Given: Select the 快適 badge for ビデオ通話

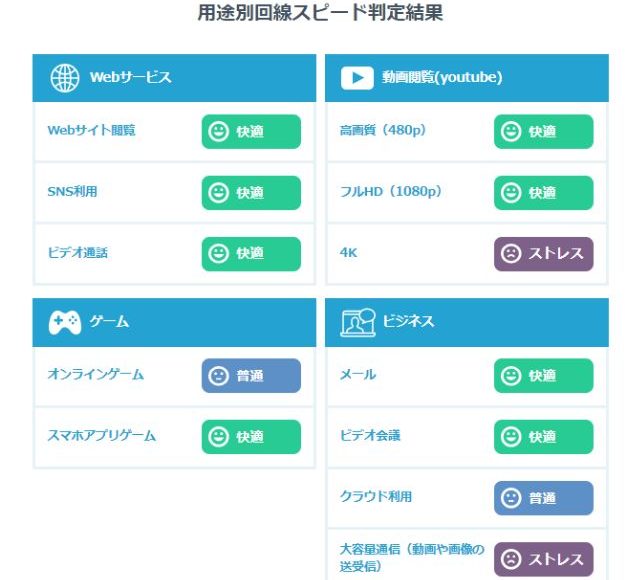Looking at the screenshot, I should (251, 254).
